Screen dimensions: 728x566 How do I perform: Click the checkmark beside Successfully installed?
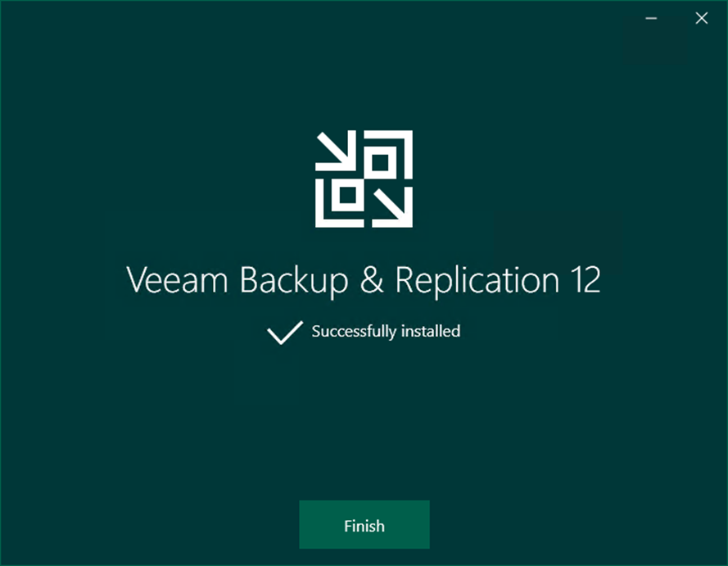(285, 333)
